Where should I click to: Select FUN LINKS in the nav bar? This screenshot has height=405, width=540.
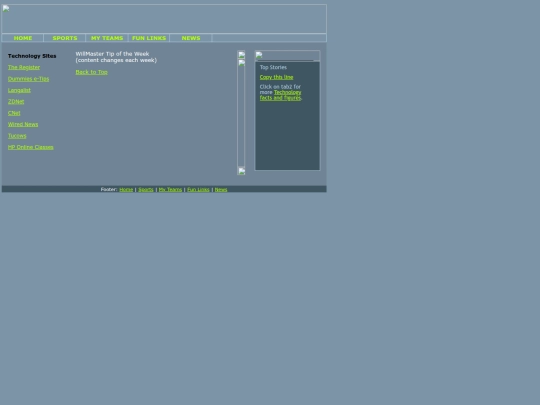point(149,38)
